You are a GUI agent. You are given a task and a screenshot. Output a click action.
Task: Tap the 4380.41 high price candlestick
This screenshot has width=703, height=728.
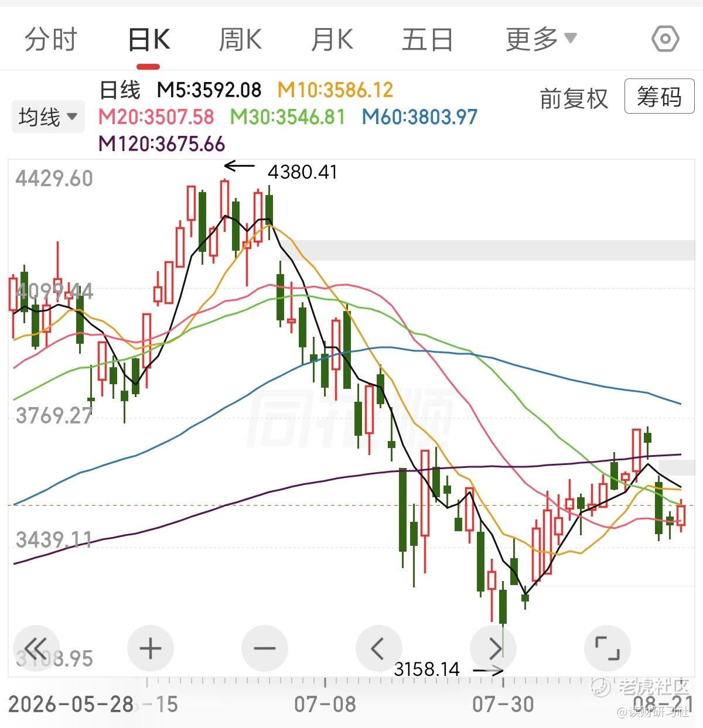[224, 199]
